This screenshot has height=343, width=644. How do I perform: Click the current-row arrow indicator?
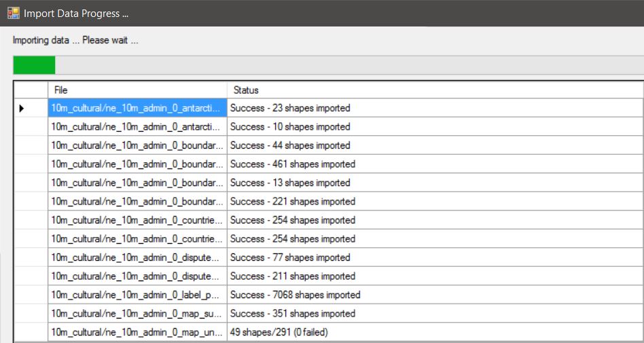click(x=22, y=108)
